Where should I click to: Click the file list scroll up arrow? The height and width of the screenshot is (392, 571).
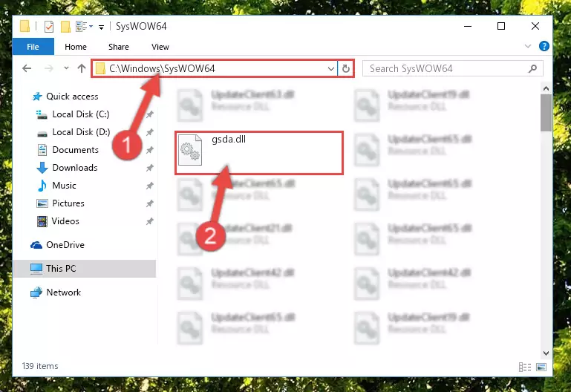[546, 88]
